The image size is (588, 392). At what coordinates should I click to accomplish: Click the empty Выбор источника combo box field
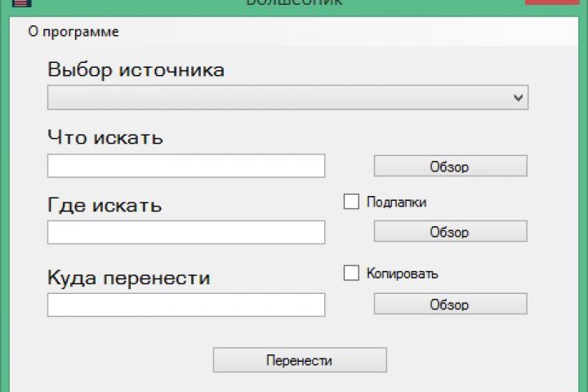[278, 98]
